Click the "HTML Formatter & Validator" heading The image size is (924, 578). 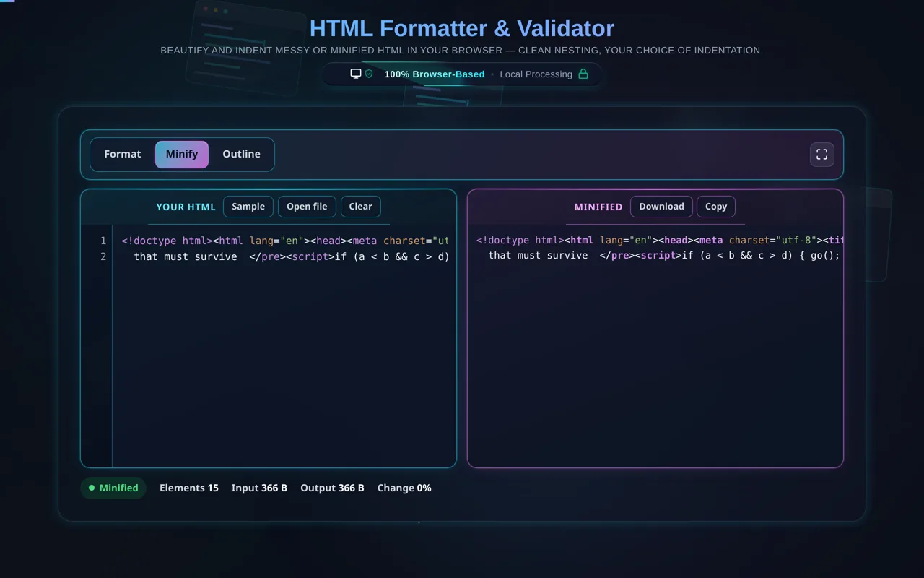tap(462, 28)
